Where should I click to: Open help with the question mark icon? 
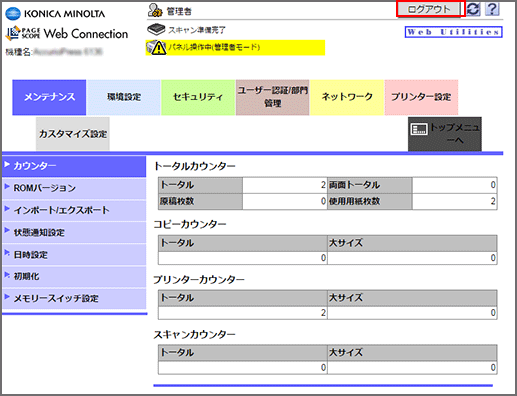point(492,9)
